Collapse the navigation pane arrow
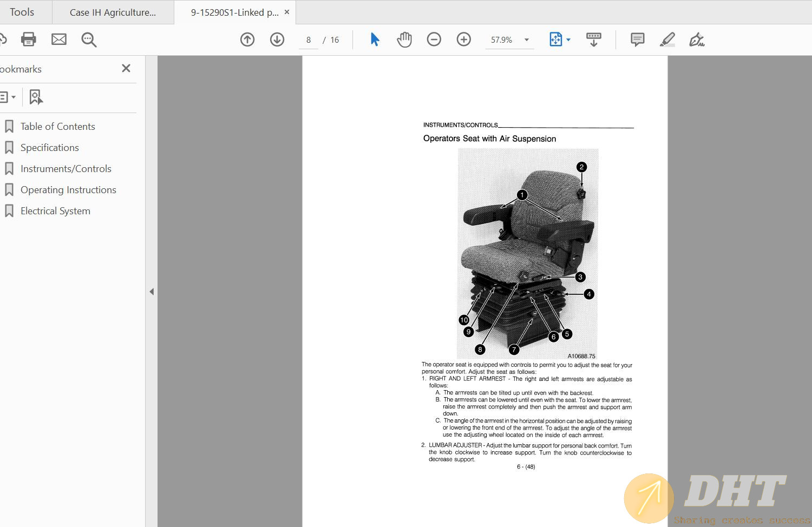 pyautogui.click(x=152, y=292)
